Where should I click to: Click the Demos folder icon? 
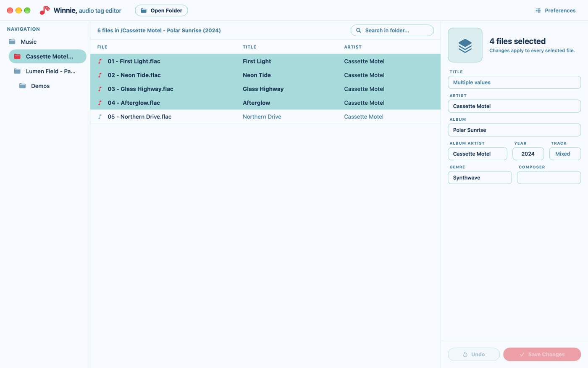pyautogui.click(x=22, y=86)
